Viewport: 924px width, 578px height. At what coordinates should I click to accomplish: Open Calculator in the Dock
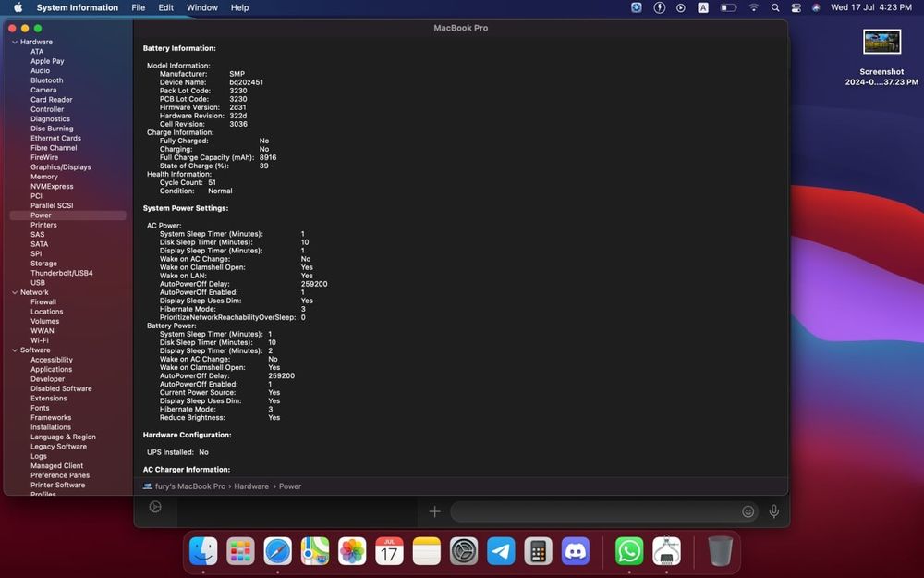coord(538,551)
